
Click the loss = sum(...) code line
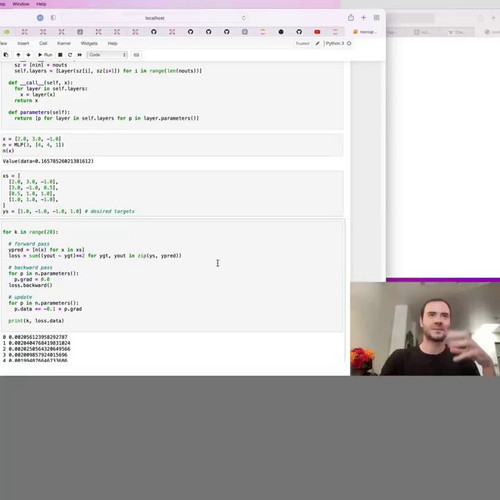tap(95, 256)
